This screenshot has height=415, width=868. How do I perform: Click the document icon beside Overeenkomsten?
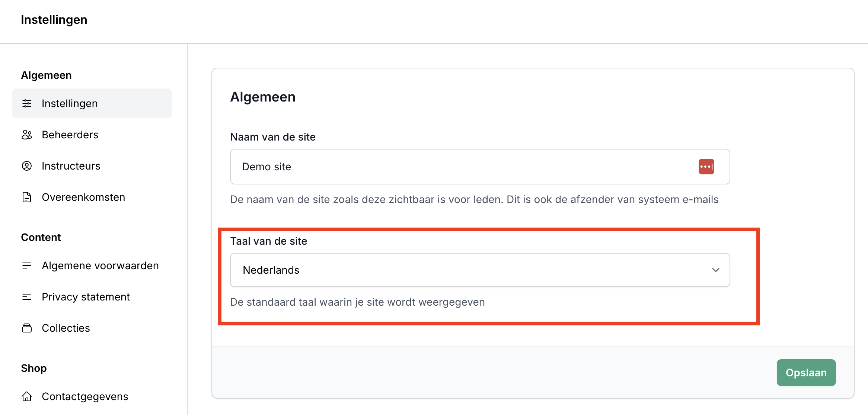(27, 197)
